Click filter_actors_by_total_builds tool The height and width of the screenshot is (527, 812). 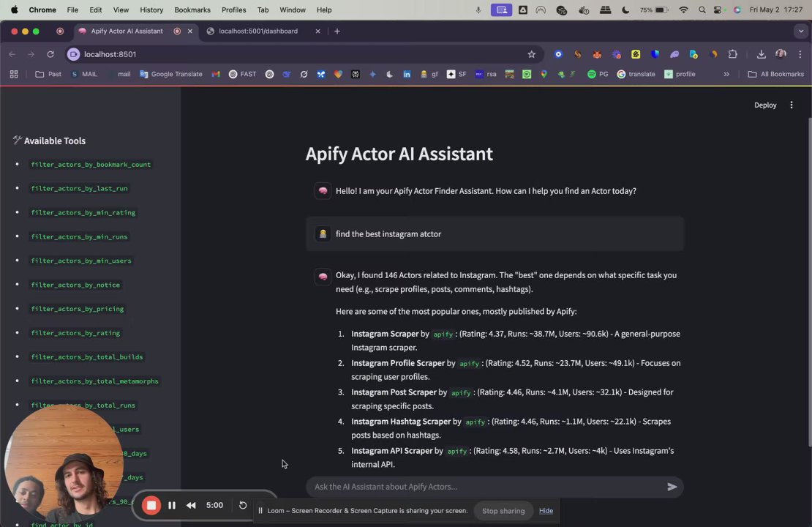click(x=86, y=357)
